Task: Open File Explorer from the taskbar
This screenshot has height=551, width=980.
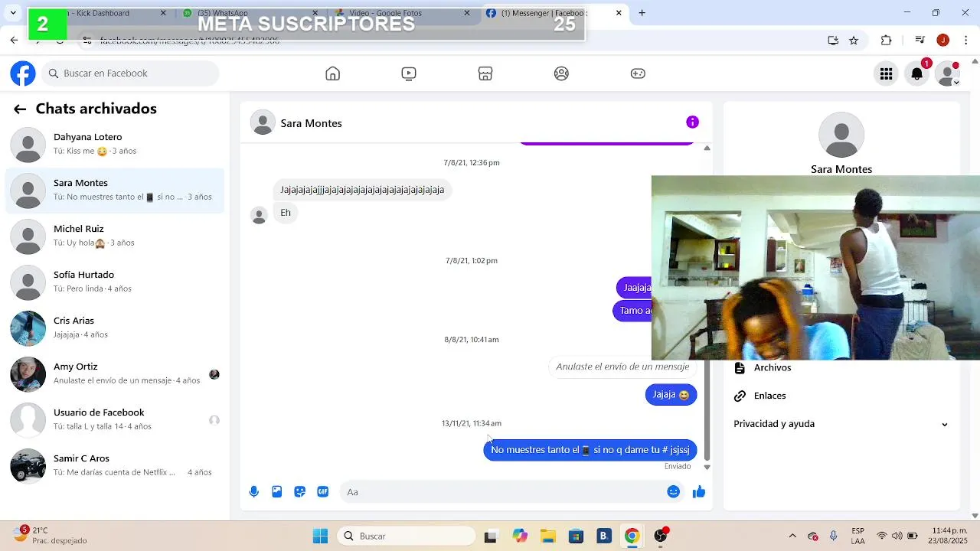Action: [547, 536]
